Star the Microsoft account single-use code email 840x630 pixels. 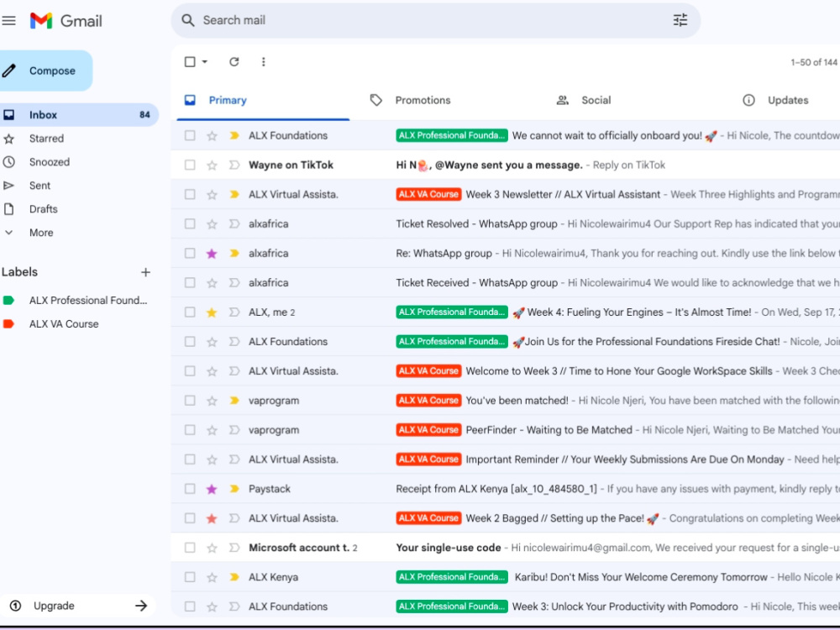(213, 548)
